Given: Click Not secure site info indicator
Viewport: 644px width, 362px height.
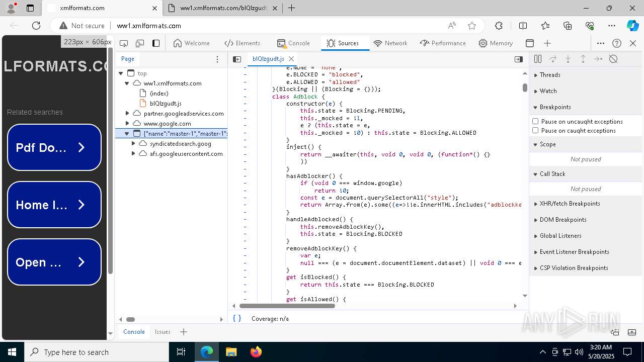Looking at the screenshot, I should coord(82,26).
